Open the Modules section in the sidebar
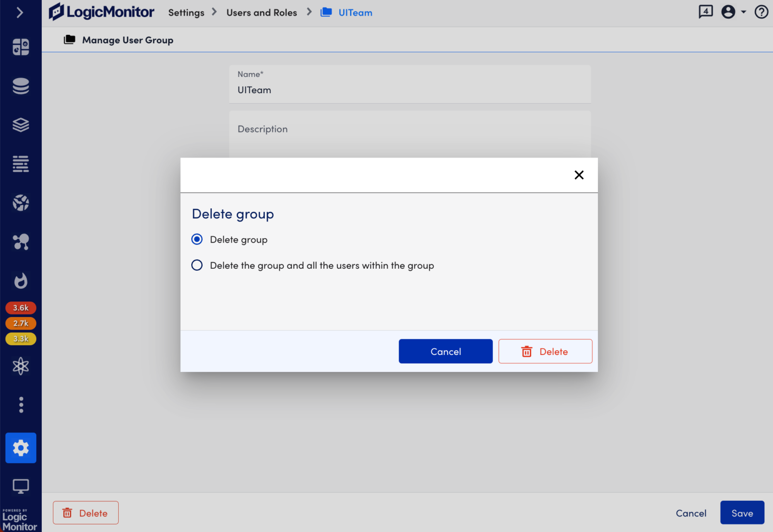The image size is (773, 532). pos(21,125)
